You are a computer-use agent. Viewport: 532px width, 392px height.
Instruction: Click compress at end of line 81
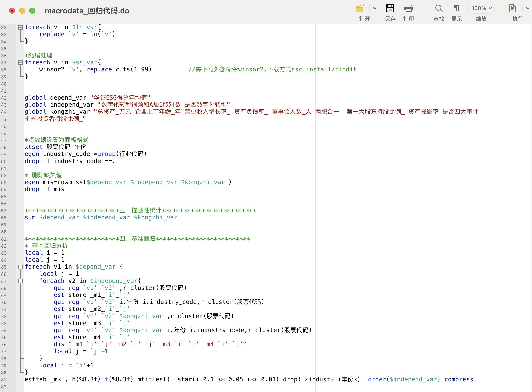pyautogui.click(x=459, y=379)
